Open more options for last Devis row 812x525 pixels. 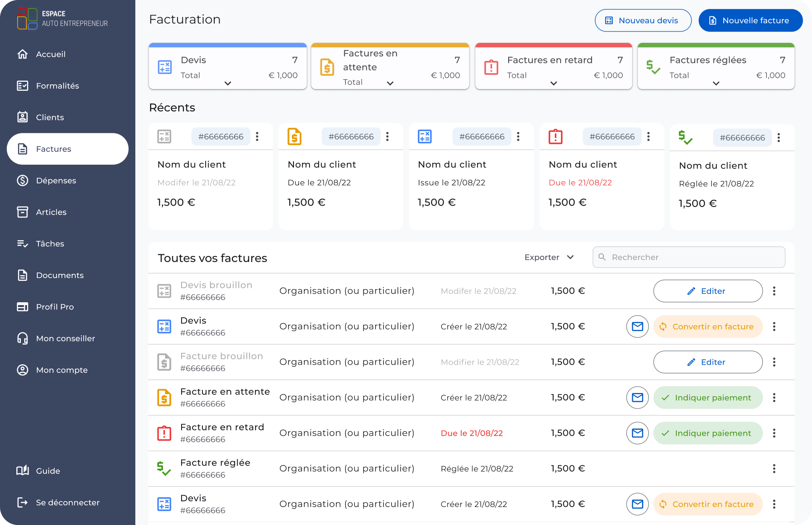pyautogui.click(x=774, y=504)
